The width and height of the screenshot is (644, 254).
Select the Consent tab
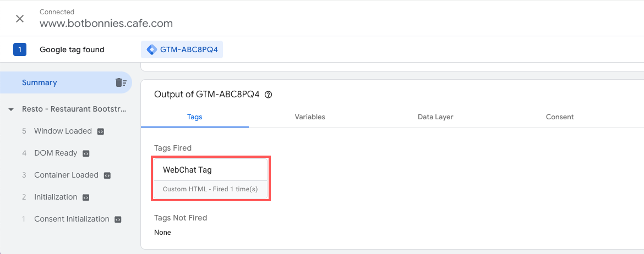click(559, 117)
